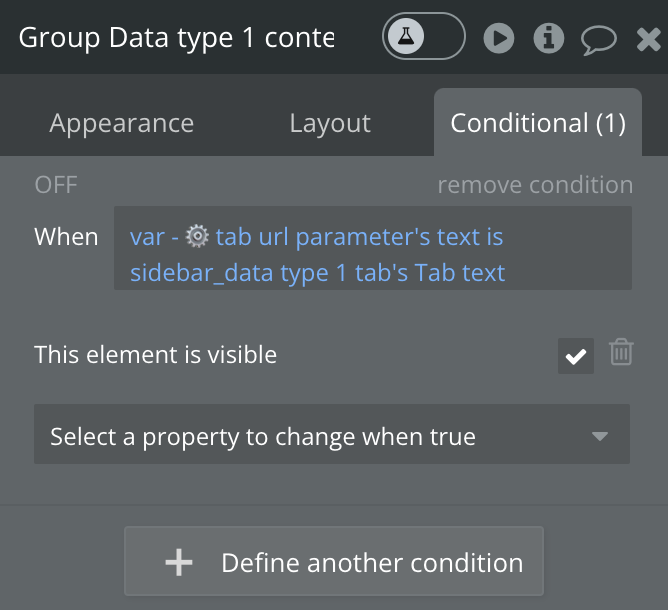Toggle the flask experimental switch
The width and height of the screenshot is (668, 610).
click(x=423, y=38)
